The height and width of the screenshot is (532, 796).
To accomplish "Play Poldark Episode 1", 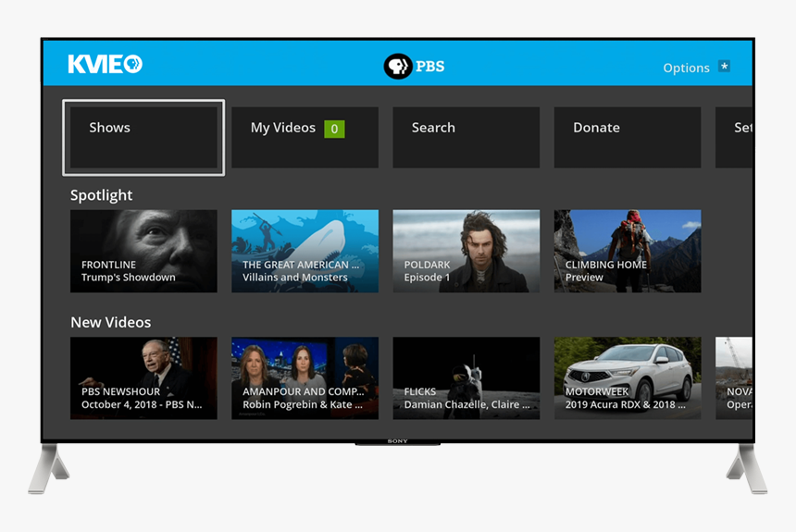I will [x=466, y=252].
